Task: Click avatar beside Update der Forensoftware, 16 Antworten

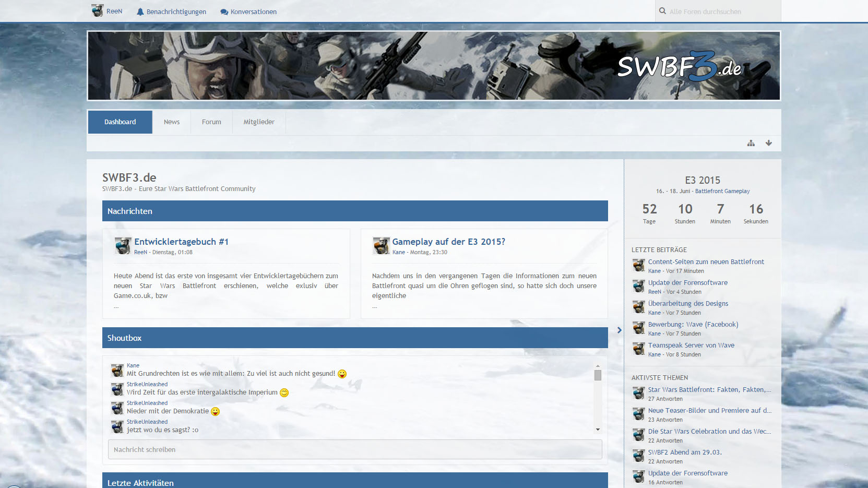Action: pos(638,477)
